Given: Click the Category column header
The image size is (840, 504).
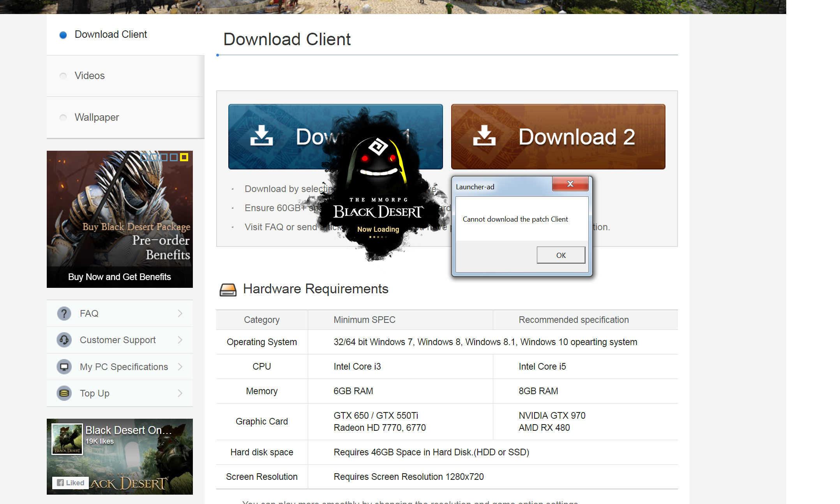Looking at the screenshot, I should (x=262, y=320).
